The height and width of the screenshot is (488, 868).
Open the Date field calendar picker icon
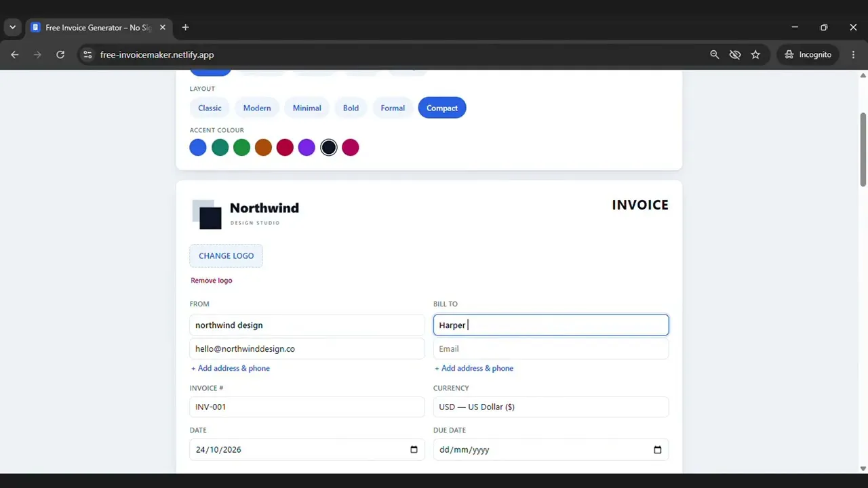pos(414,449)
